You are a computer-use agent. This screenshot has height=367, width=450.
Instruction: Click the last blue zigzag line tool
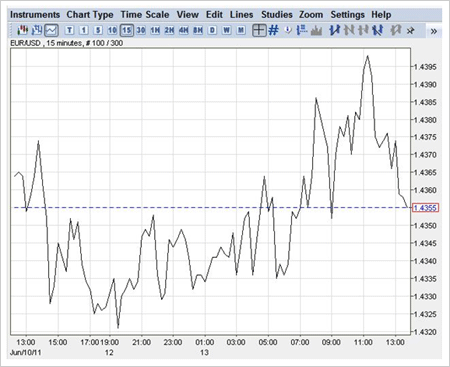click(378, 30)
